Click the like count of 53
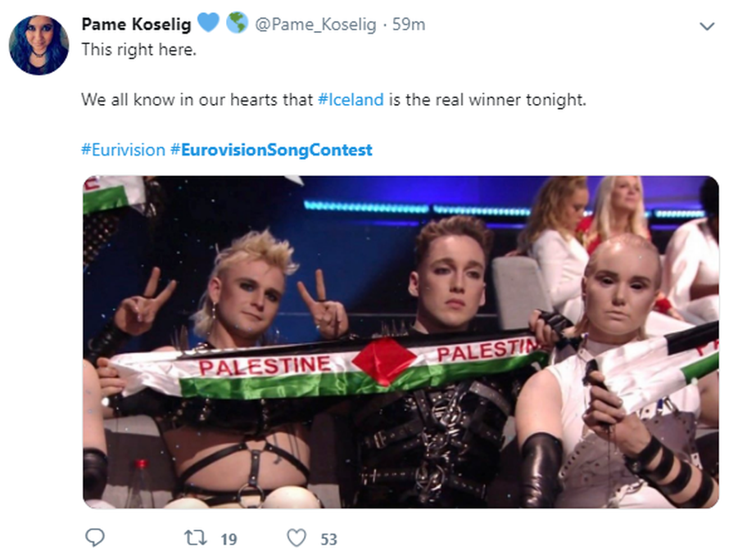729x560 pixels. pos(328,539)
